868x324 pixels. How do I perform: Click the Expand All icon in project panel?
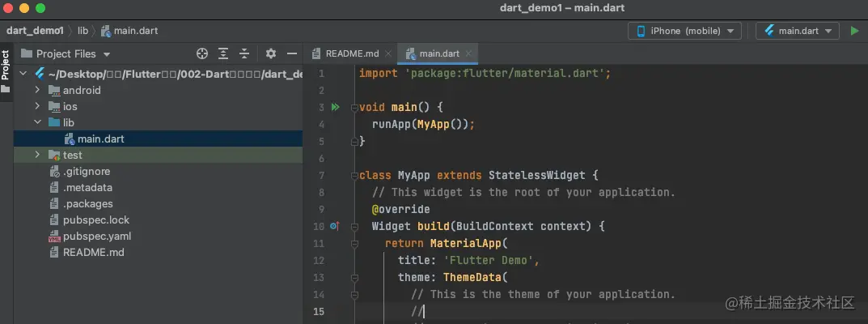223,53
